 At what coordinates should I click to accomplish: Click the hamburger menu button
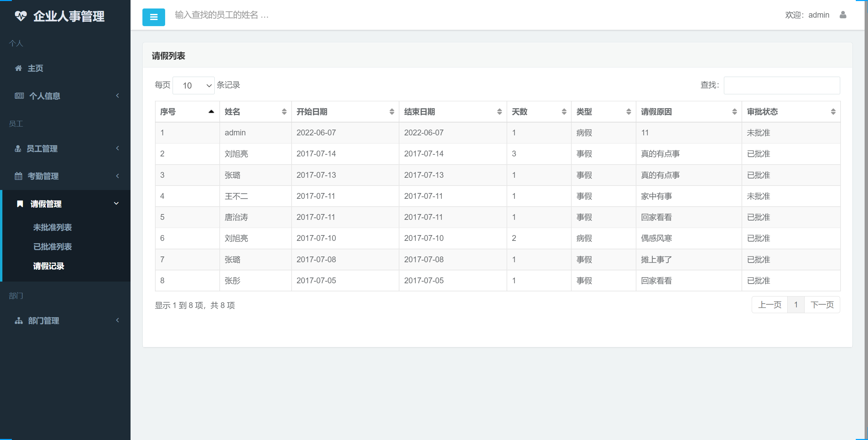(154, 17)
